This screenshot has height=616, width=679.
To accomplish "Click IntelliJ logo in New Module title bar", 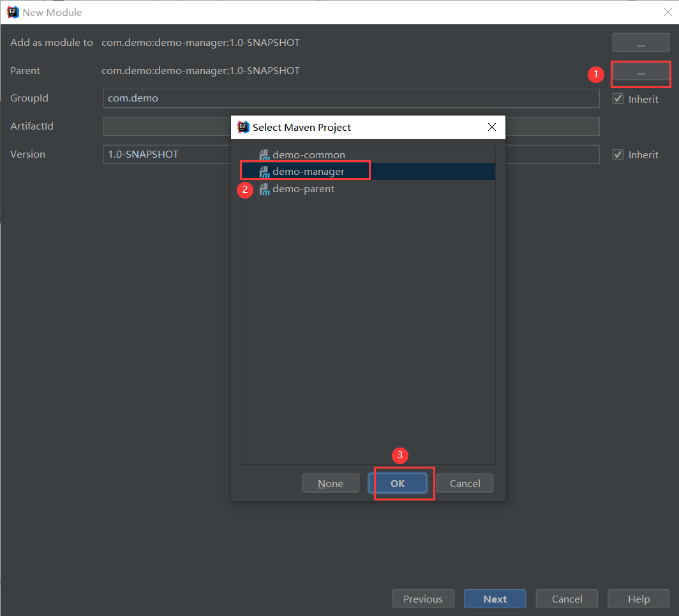I will [13, 12].
